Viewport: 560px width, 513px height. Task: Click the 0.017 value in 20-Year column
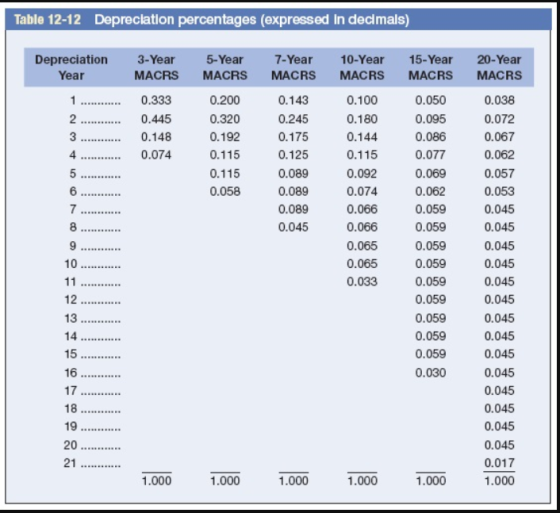click(499, 463)
